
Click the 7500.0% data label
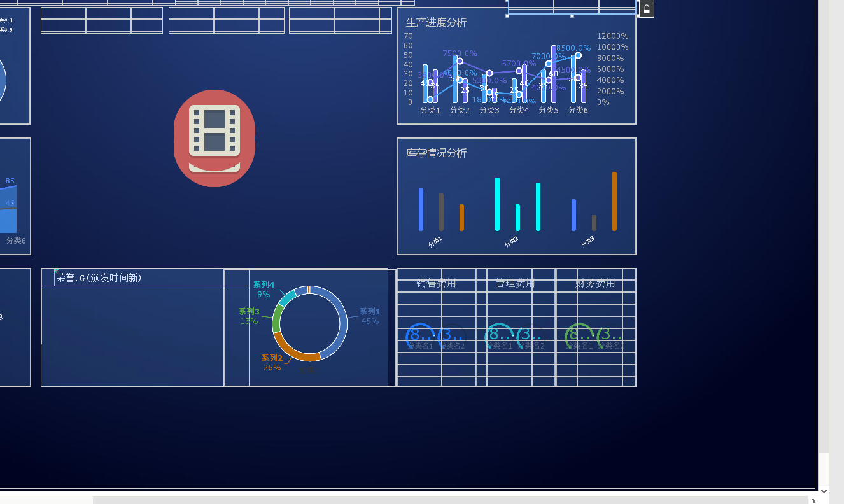point(460,53)
